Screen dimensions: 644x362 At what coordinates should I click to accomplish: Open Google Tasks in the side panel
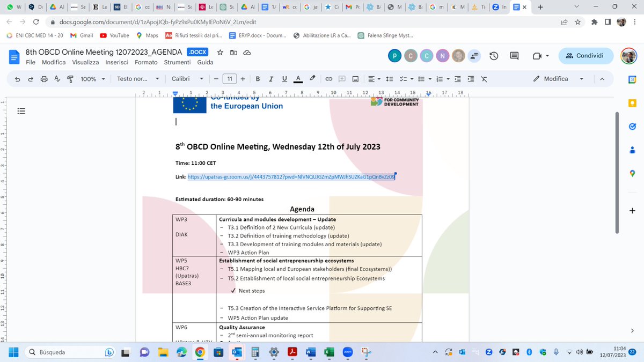[x=632, y=127]
